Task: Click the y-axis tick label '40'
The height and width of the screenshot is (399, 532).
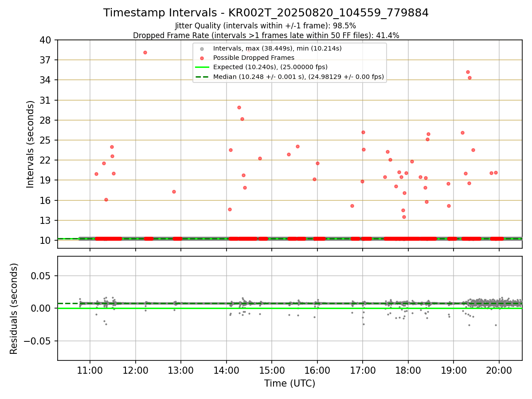Action: coord(46,40)
